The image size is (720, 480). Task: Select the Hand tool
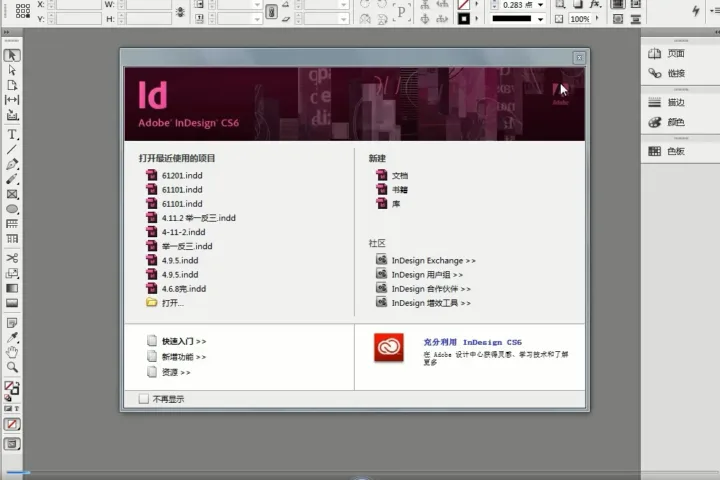12,352
